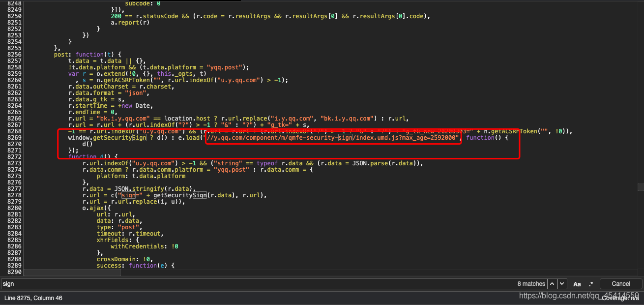
Task: Click the bk.i.y.qq.com location.host line
Action: [238, 119]
